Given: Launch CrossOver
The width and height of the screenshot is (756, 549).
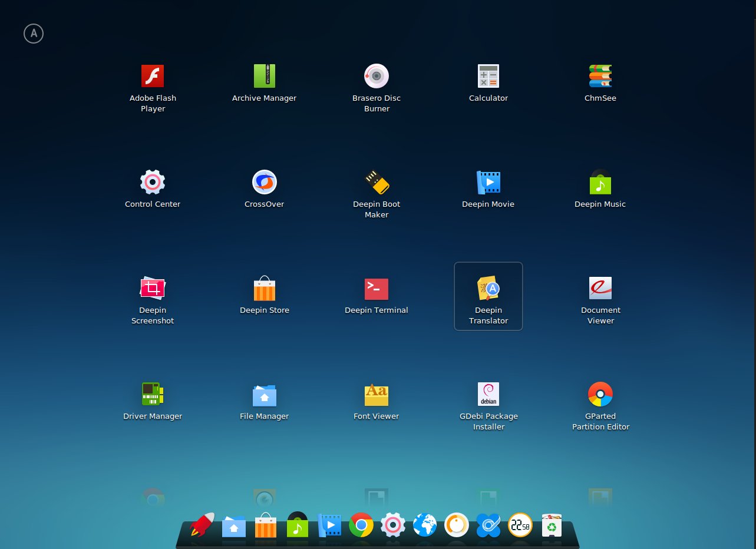Looking at the screenshot, I should [265, 182].
